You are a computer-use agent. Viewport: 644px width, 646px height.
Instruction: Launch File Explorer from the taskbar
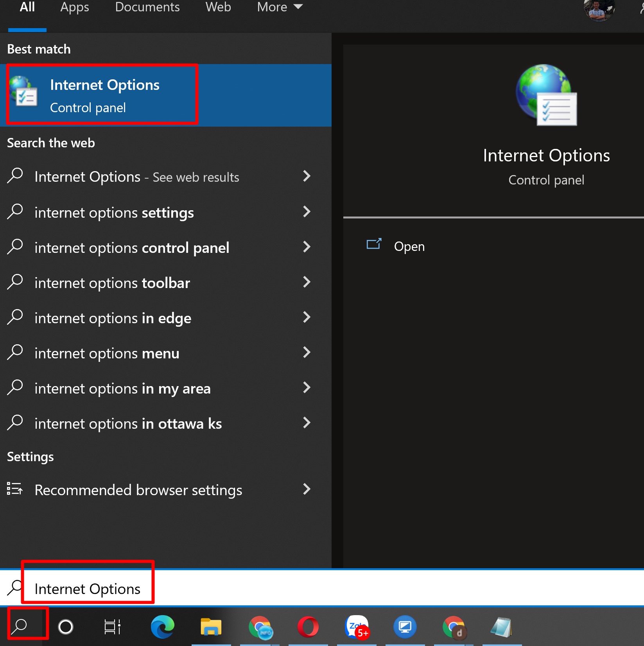point(211,627)
